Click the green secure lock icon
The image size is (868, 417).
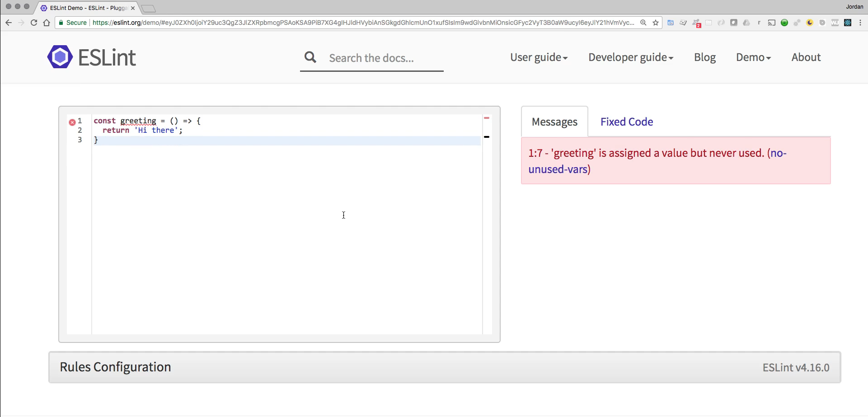tap(61, 23)
